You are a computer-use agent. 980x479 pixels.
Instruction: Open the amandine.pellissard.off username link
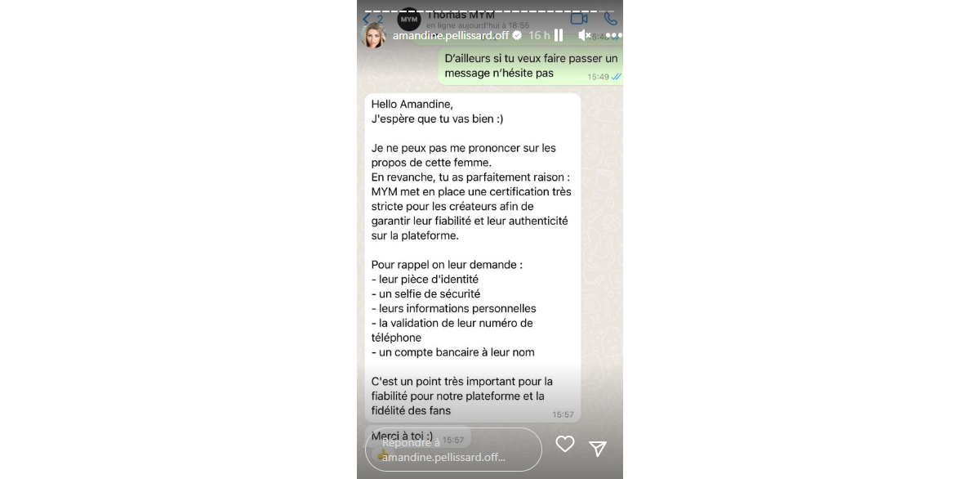coord(451,35)
